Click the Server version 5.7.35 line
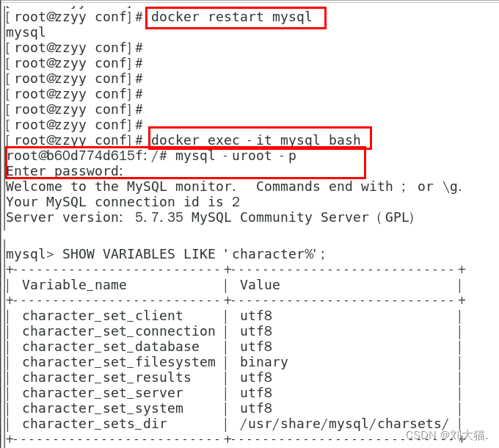Screen dimensions: 499x448 click(210, 217)
